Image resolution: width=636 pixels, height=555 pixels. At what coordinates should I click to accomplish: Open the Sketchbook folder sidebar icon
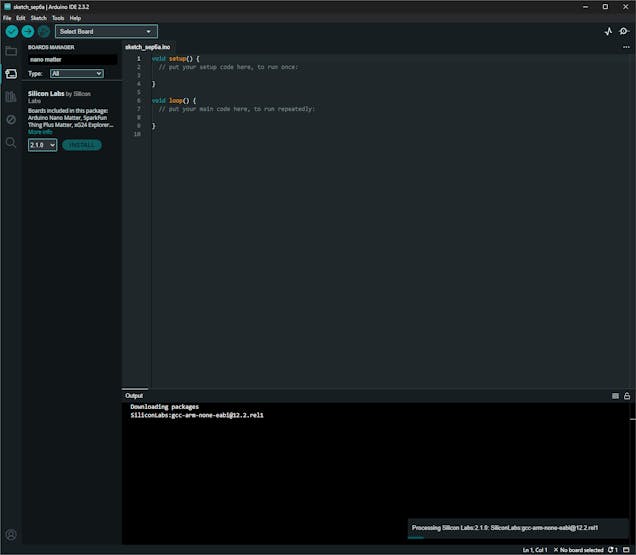pyautogui.click(x=11, y=51)
